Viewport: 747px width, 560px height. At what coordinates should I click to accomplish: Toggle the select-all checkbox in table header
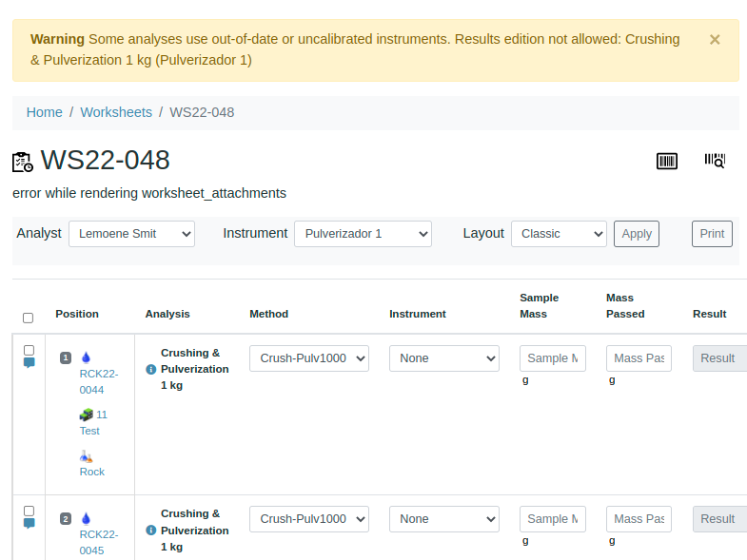[28, 318]
